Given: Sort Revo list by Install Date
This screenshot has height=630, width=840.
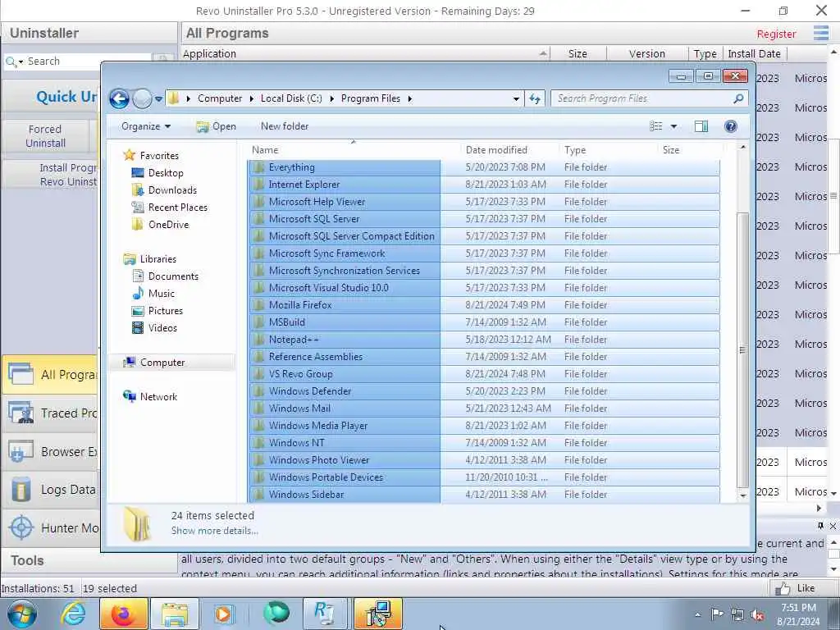Looking at the screenshot, I should [755, 53].
